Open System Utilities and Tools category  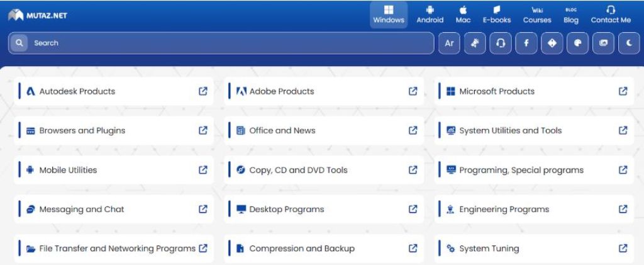[x=510, y=130]
